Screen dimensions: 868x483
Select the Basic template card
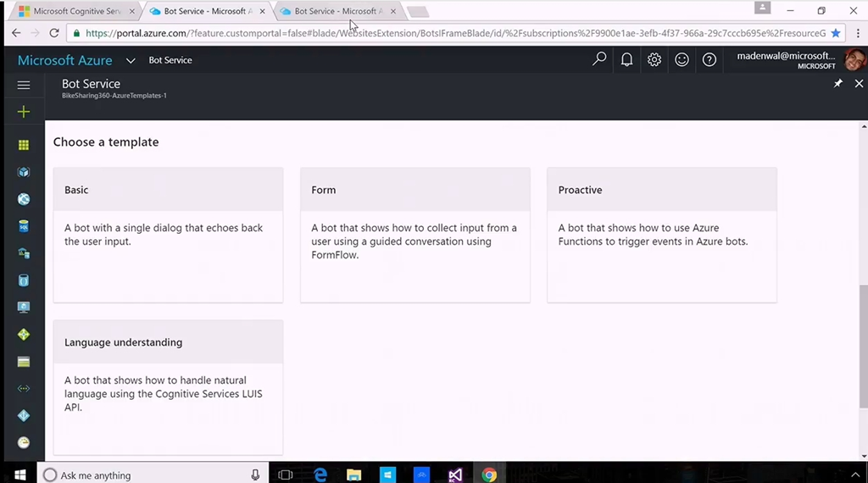coord(169,235)
